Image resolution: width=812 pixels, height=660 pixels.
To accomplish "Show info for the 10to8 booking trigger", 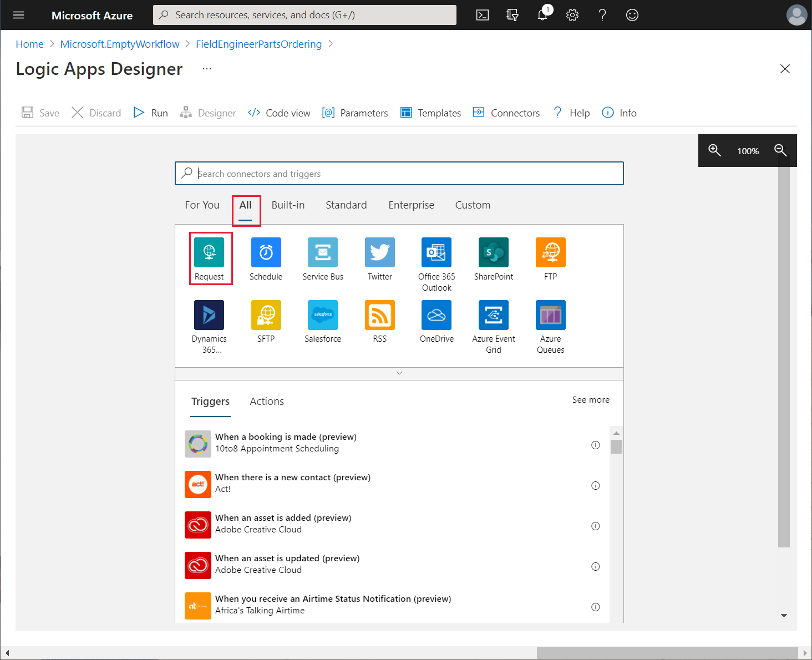I will pyautogui.click(x=596, y=445).
